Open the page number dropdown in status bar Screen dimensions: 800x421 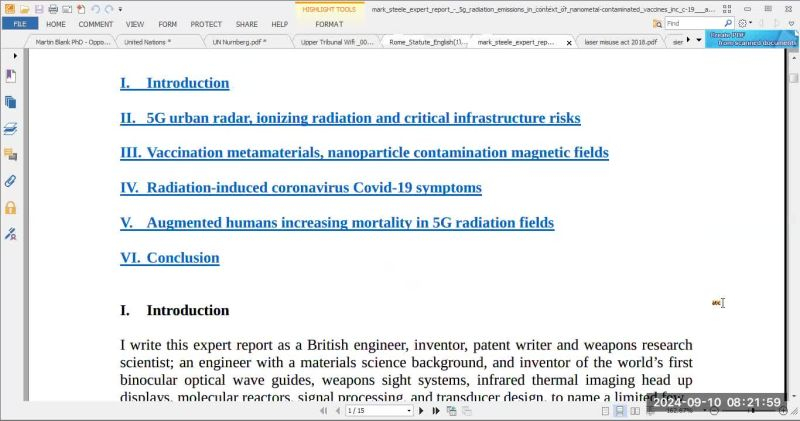[x=408, y=411]
